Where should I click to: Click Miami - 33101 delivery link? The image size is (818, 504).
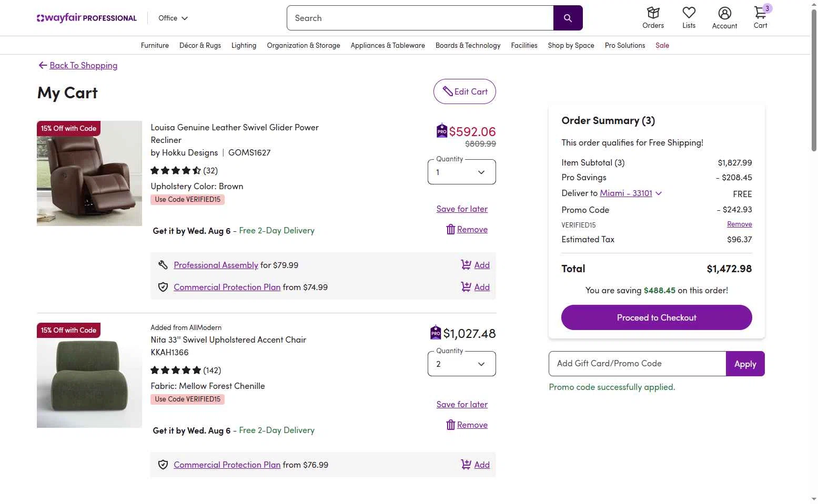coord(625,193)
